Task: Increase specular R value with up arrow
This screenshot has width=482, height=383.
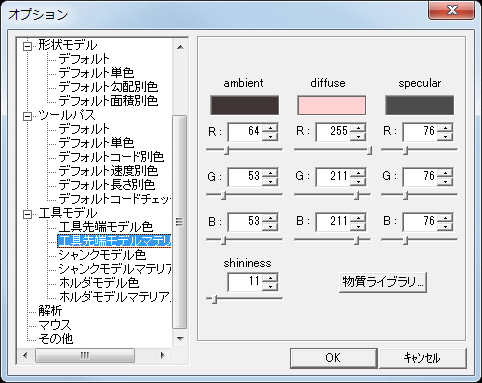Action: tap(445, 128)
